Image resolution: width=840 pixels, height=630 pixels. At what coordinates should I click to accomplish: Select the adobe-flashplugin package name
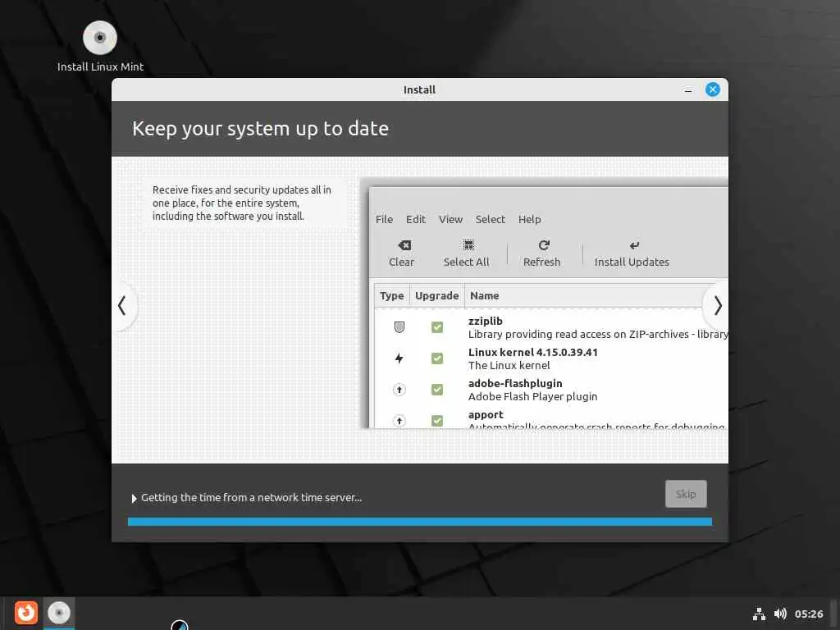pyautogui.click(x=515, y=383)
